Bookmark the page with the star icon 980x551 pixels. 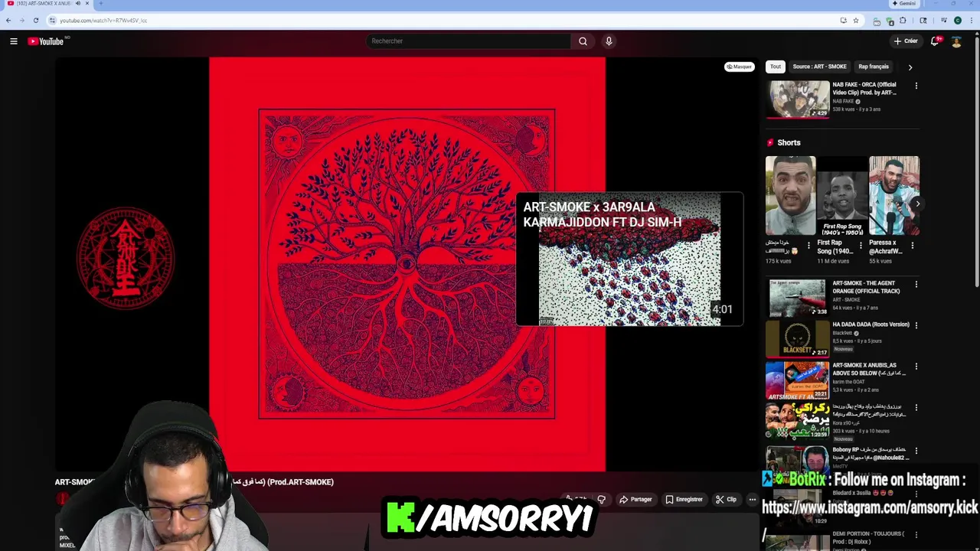856,21
